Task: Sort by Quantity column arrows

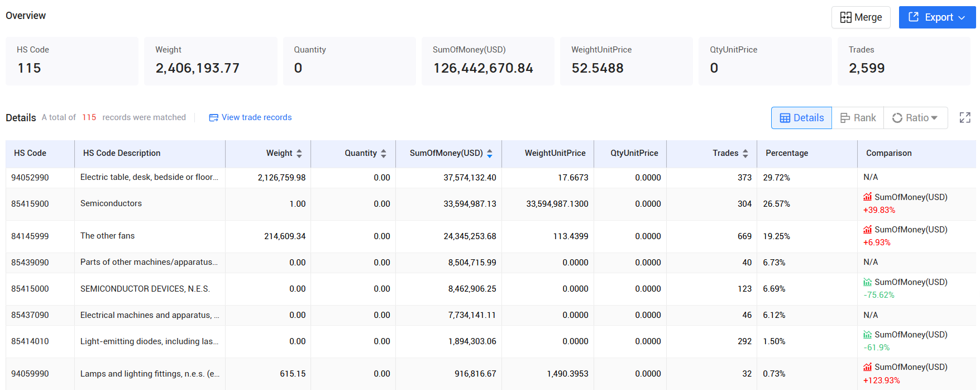Action: click(x=384, y=154)
